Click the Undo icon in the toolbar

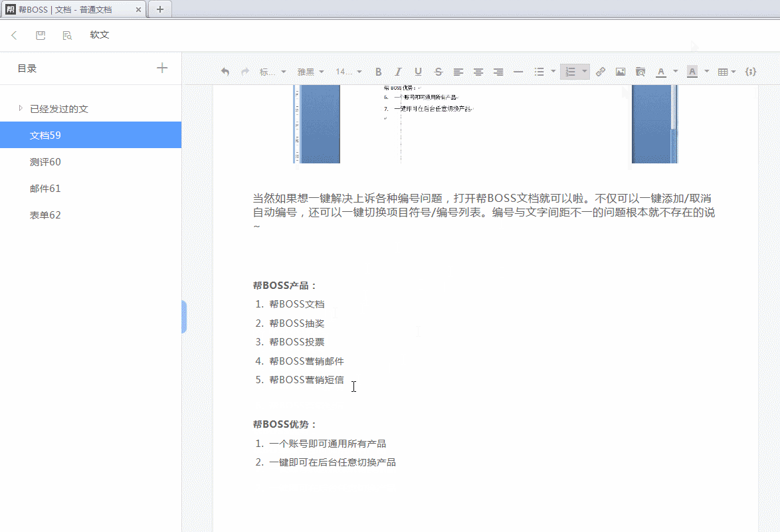pos(225,71)
